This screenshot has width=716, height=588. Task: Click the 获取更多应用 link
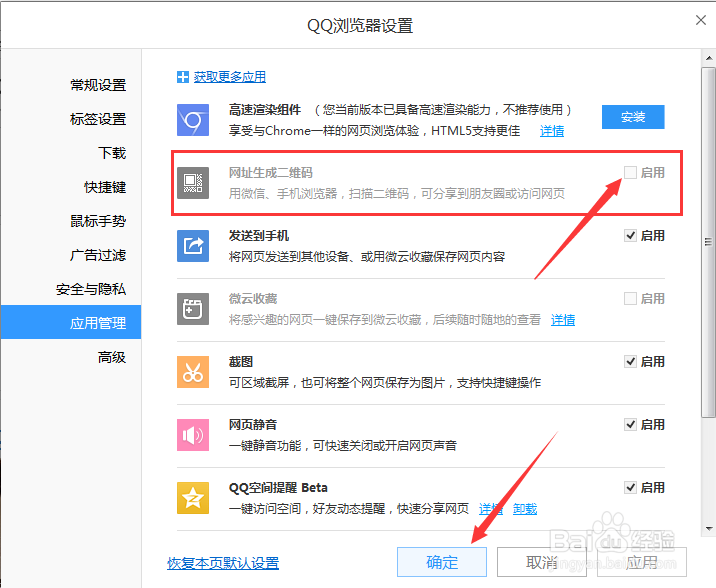coord(230,77)
